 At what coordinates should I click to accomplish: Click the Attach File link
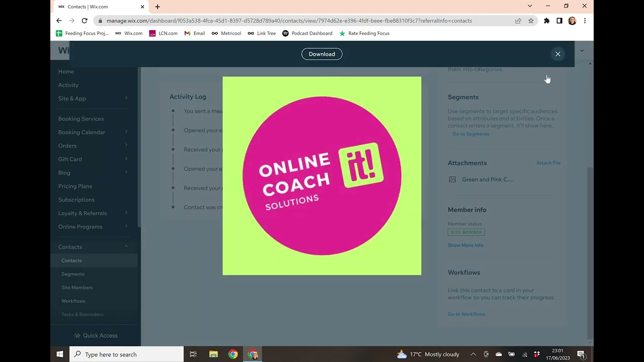[548, 163]
